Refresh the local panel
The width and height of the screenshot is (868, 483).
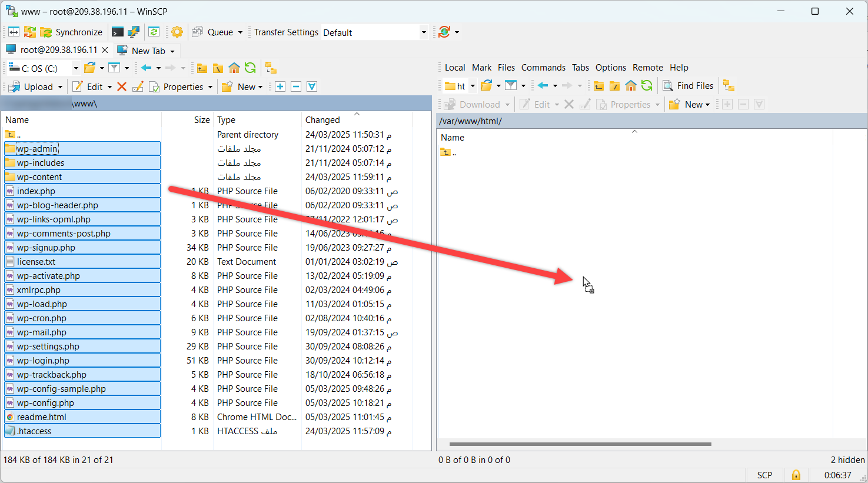point(250,68)
